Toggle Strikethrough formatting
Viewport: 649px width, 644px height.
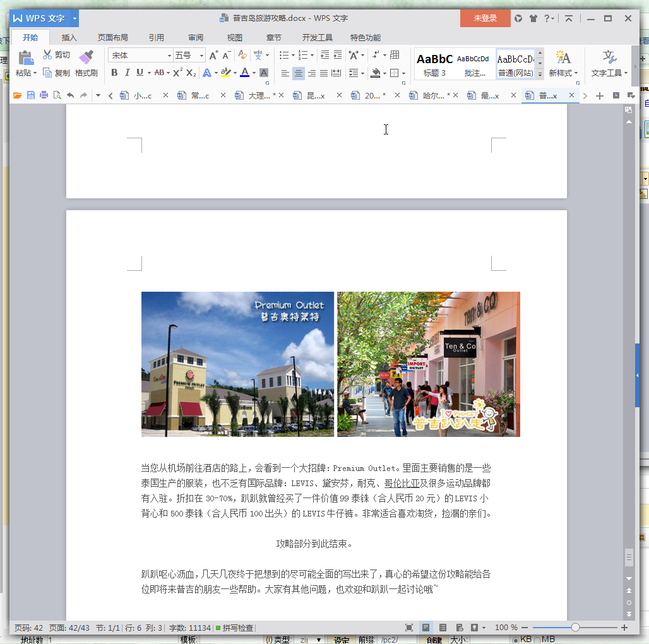click(159, 73)
